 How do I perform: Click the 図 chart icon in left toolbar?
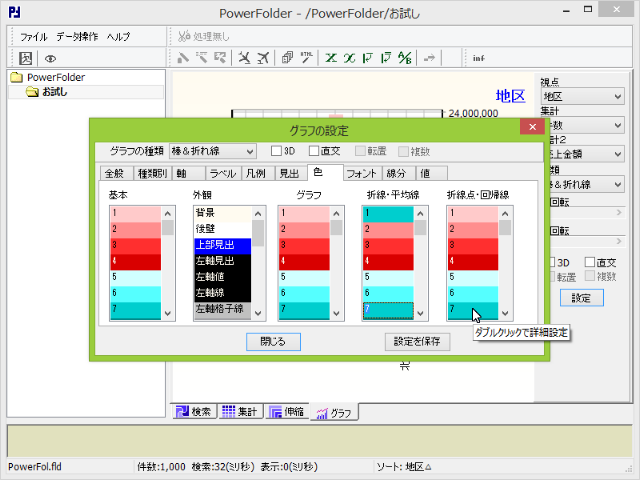25,58
